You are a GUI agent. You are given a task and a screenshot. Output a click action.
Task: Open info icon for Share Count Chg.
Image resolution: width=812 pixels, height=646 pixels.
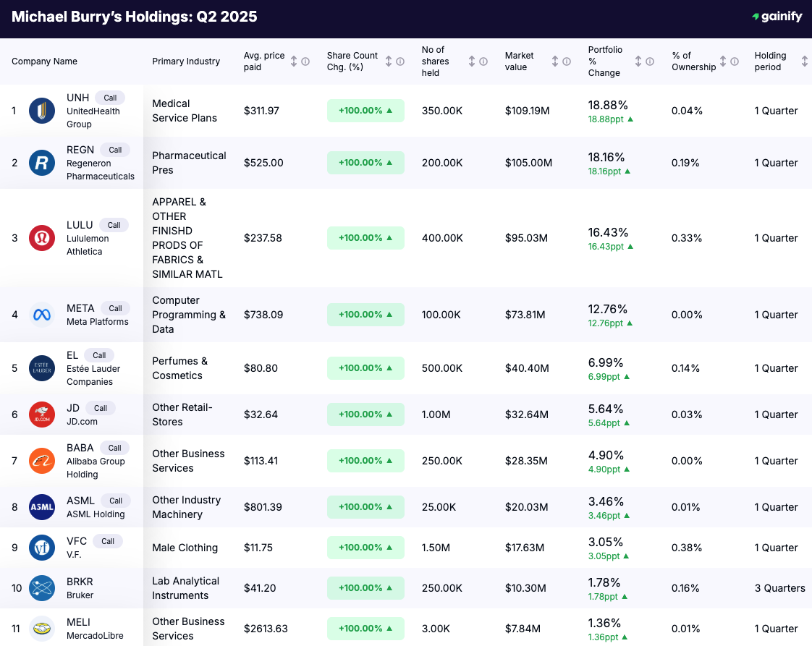(x=400, y=61)
